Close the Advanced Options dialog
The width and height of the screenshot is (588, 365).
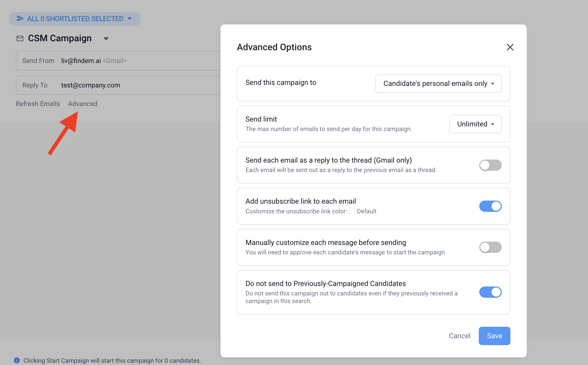point(510,47)
